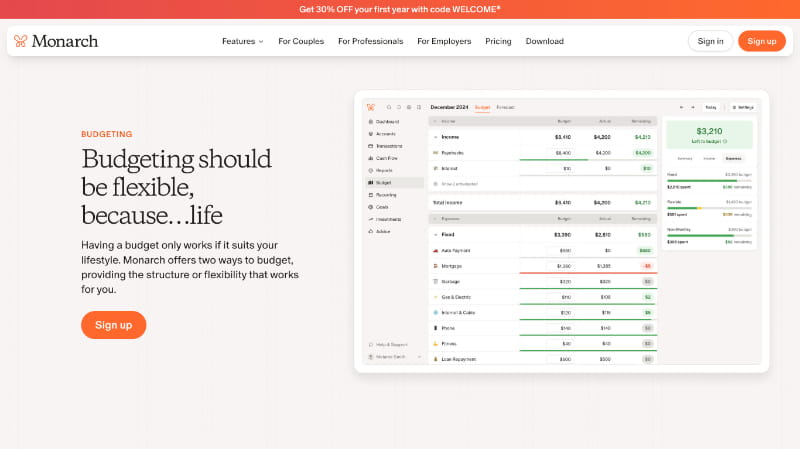Click Sign up in the navigation bar

click(762, 41)
